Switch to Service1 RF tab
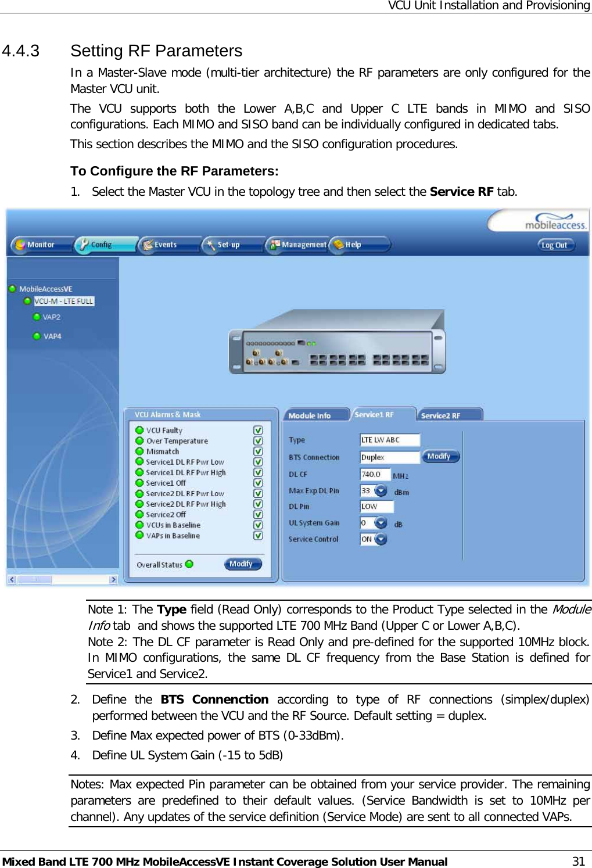Viewport: 592px width, 868px height. (x=383, y=414)
